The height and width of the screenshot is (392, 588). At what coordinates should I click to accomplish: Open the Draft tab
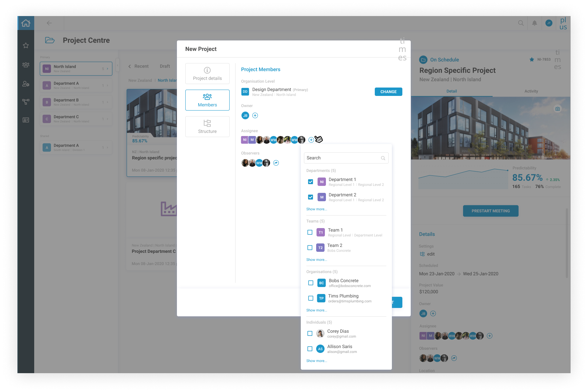pos(165,66)
